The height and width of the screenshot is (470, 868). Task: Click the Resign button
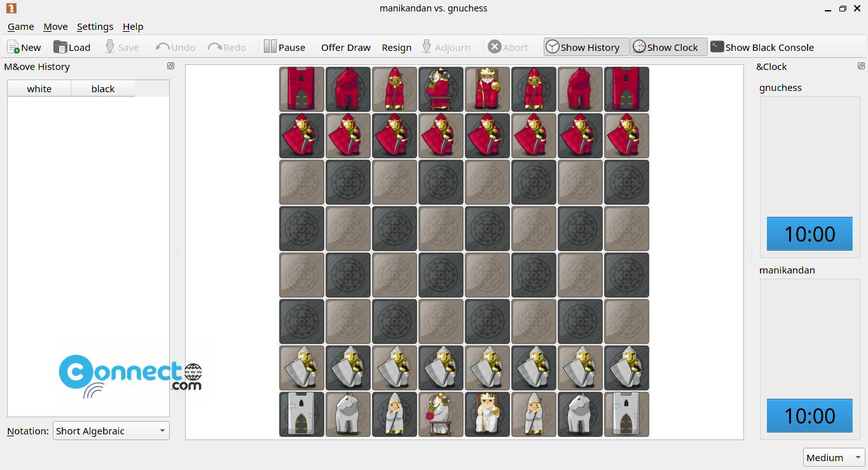pos(396,47)
